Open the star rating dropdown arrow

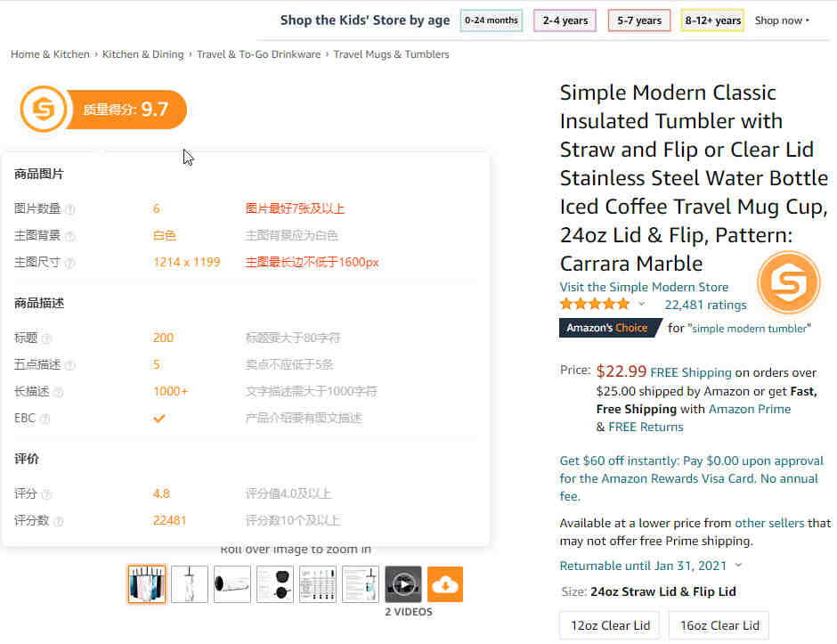point(642,304)
